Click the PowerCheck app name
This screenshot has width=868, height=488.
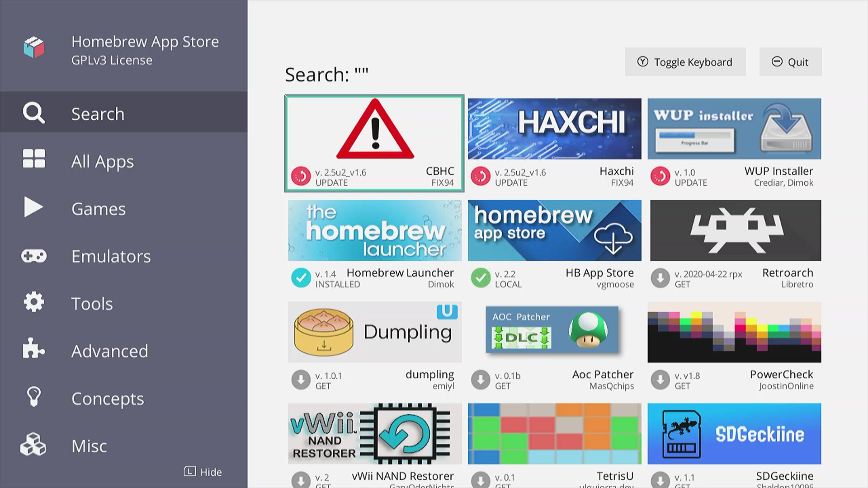[x=781, y=375]
